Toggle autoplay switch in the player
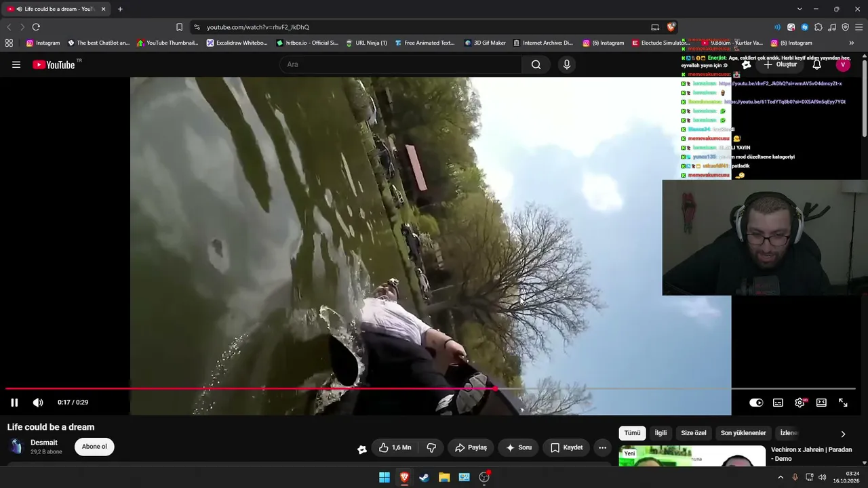This screenshot has width=868, height=488. (x=756, y=403)
